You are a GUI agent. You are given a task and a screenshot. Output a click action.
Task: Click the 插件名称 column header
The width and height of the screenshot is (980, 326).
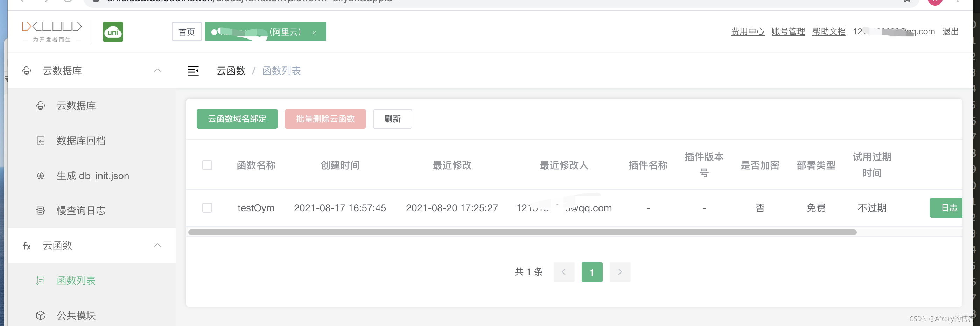[648, 165]
